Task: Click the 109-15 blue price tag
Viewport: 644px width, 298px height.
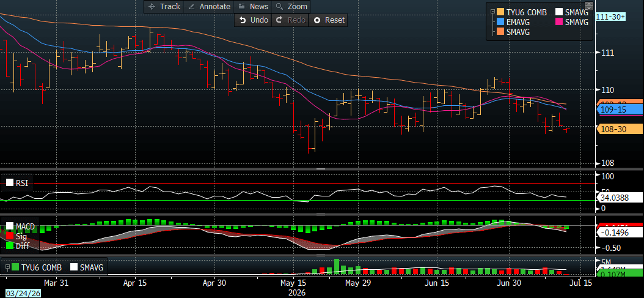Action: point(619,110)
